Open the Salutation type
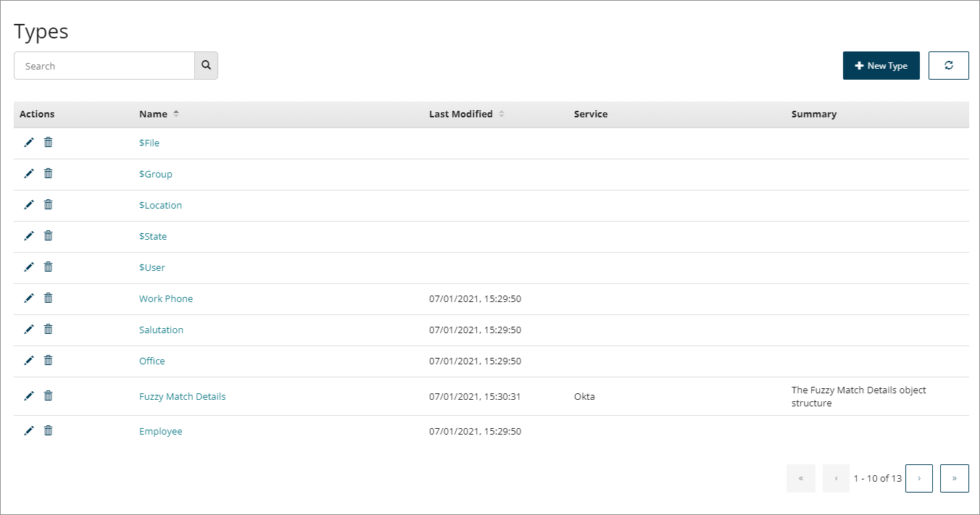Image resolution: width=980 pixels, height=515 pixels. [x=161, y=329]
